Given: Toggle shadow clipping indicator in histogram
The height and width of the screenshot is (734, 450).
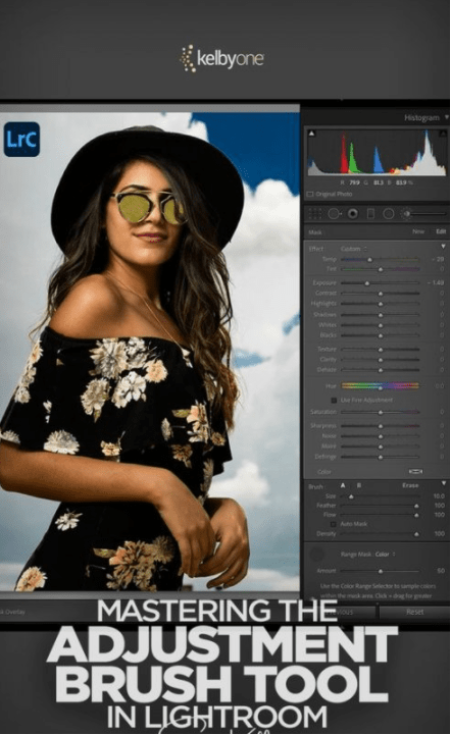Looking at the screenshot, I should 312,133.
